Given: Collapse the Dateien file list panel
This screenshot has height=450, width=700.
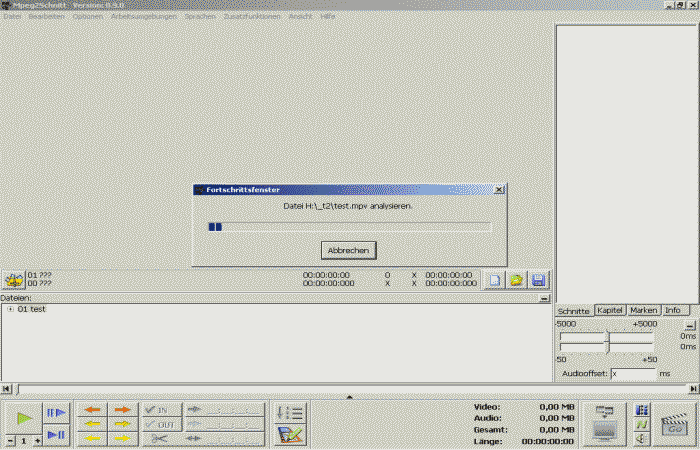Looking at the screenshot, I should click(x=543, y=298).
